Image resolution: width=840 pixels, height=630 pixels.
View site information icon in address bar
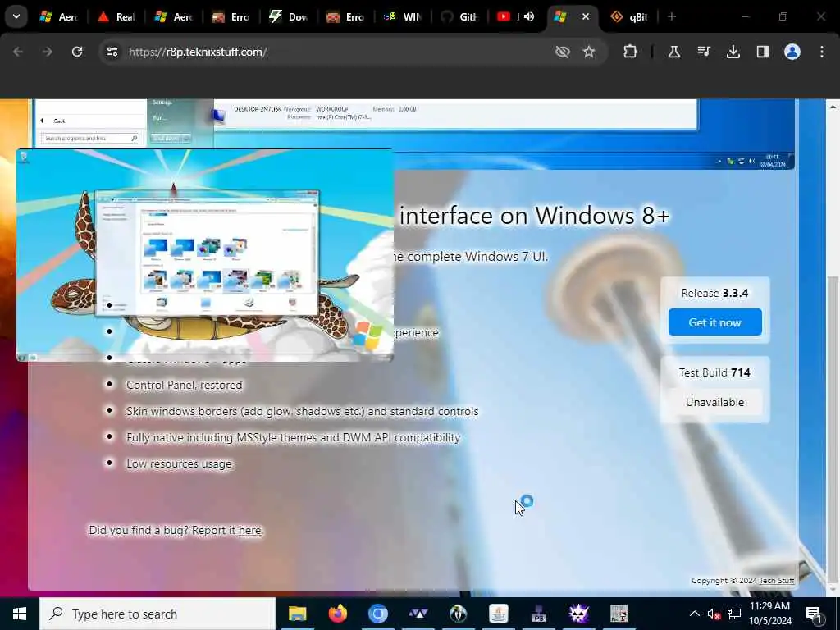tap(112, 52)
